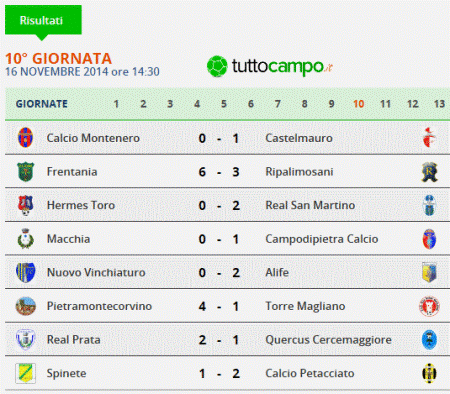Open the Pietramontecorvino team page
Viewport: 450px width, 394px height.
[x=99, y=306]
